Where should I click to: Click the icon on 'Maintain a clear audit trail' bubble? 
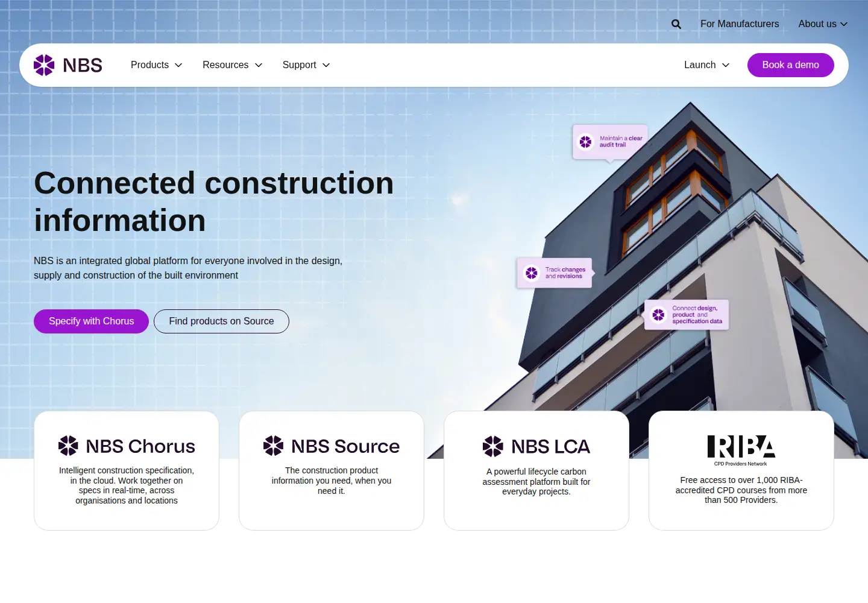pyautogui.click(x=586, y=142)
